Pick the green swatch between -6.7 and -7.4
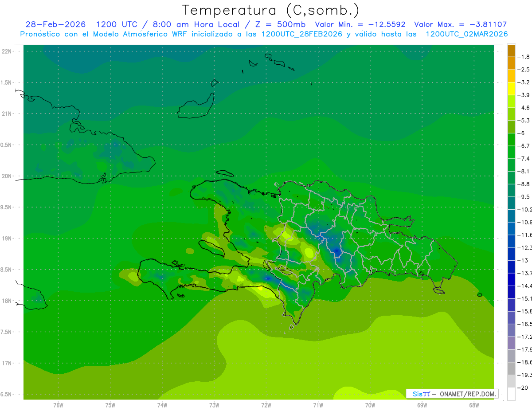 511,152
